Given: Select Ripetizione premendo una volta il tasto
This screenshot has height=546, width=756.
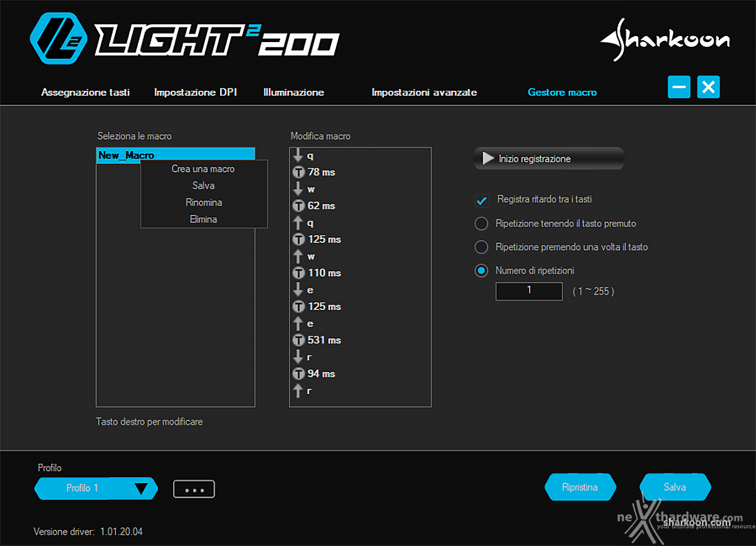Looking at the screenshot, I should 482,247.
